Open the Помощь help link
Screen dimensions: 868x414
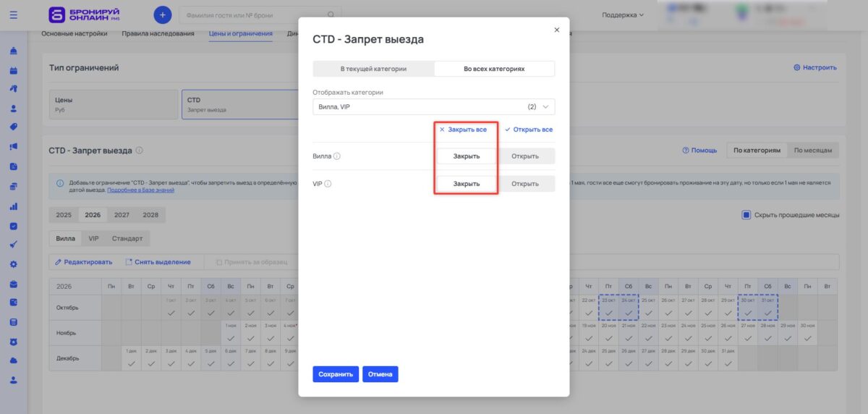click(x=699, y=151)
